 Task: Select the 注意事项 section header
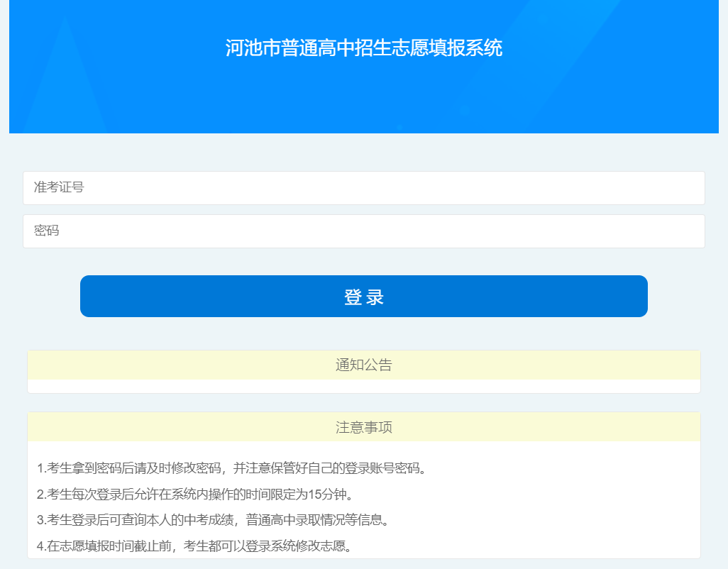(363, 427)
